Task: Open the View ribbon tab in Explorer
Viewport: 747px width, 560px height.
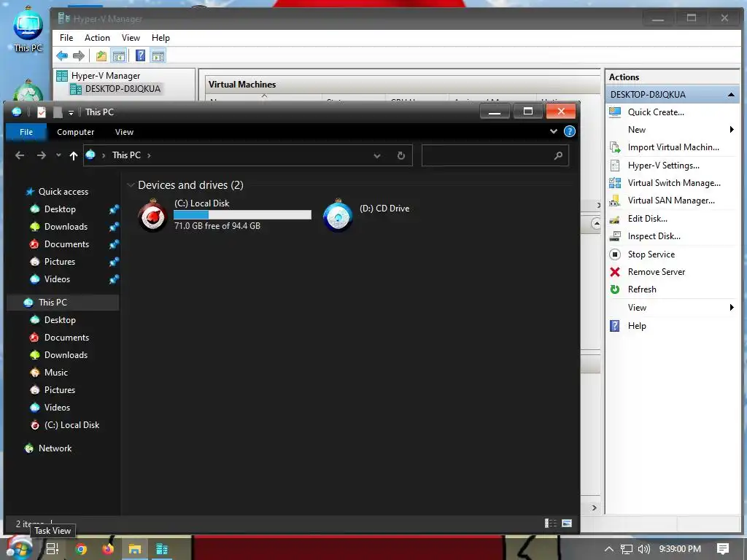Action: tap(124, 132)
